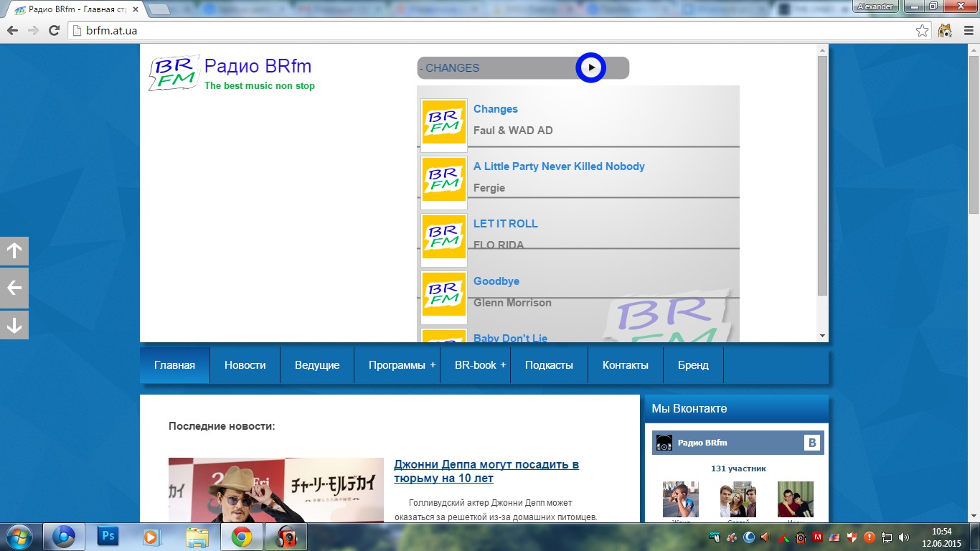The width and height of the screenshot is (980, 551).
Task: Open the Подкасты section
Action: (x=549, y=365)
